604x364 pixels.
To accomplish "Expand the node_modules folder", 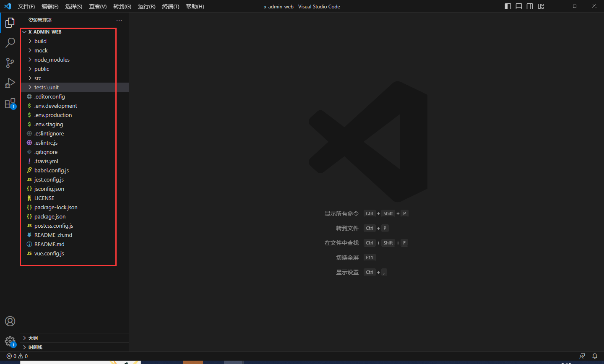I will 75,60.
